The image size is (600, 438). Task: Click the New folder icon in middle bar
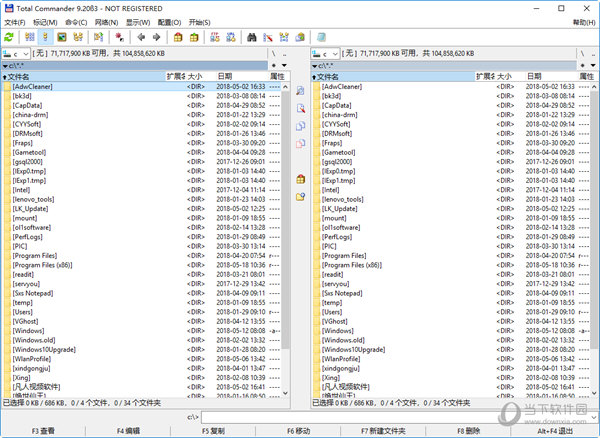click(300, 197)
